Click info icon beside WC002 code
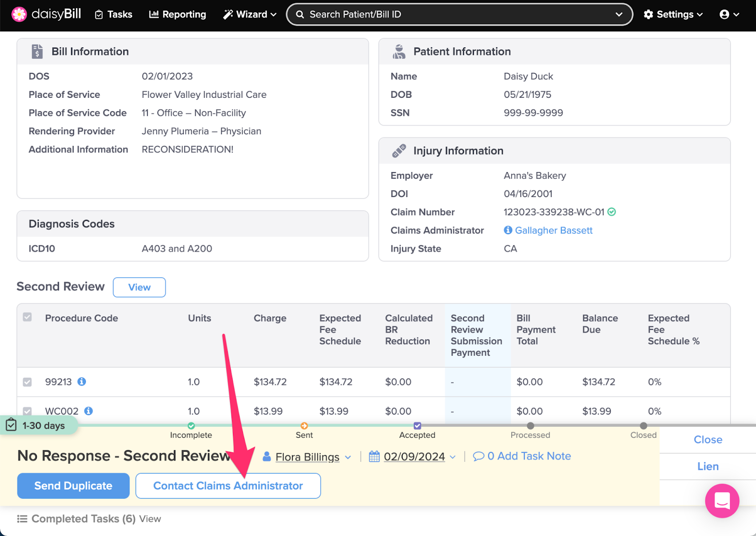This screenshot has width=756, height=536. point(88,411)
